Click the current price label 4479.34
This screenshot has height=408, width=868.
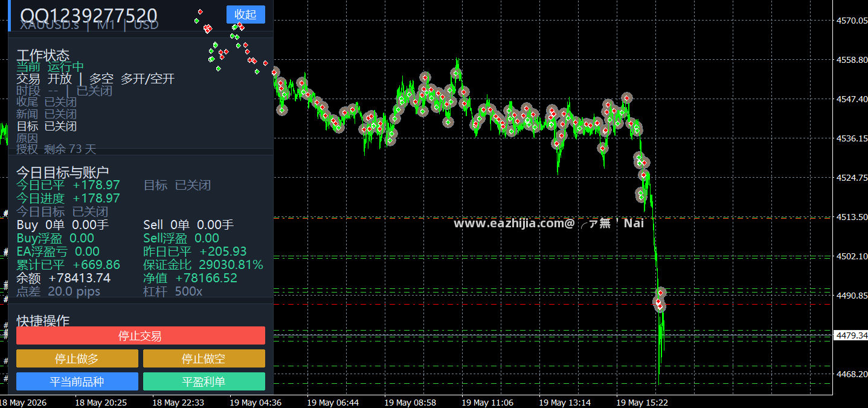click(850, 335)
